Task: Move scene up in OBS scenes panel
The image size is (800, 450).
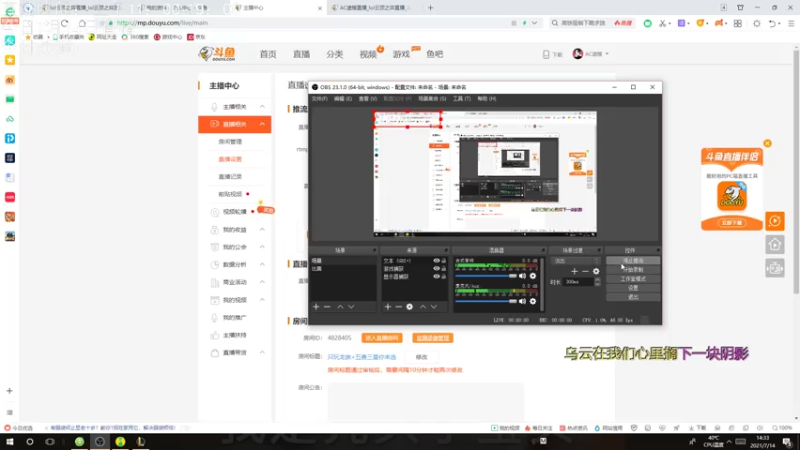Action: [x=340, y=307]
